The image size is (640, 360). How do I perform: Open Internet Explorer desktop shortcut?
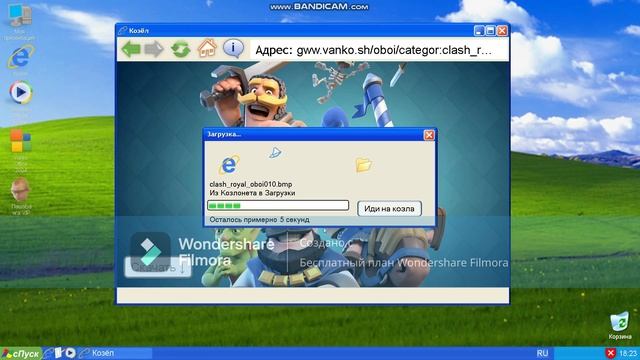pos(20,58)
